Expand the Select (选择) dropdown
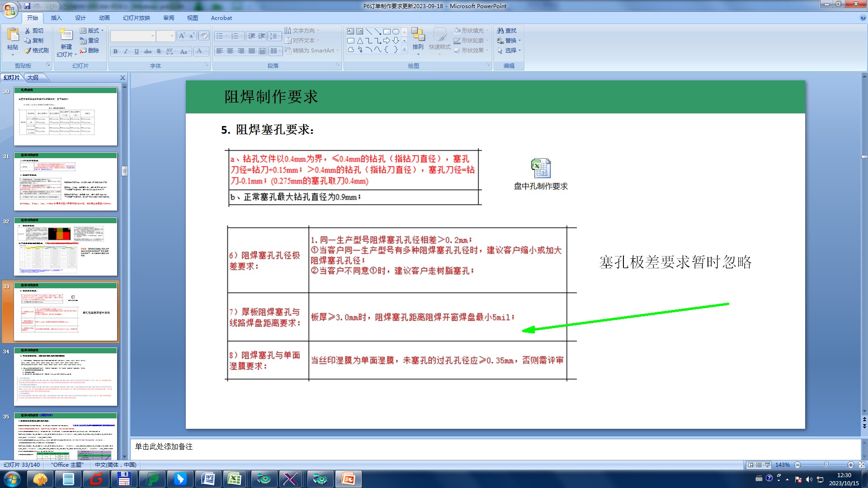The height and width of the screenshot is (488, 868). pyautogui.click(x=510, y=51)
